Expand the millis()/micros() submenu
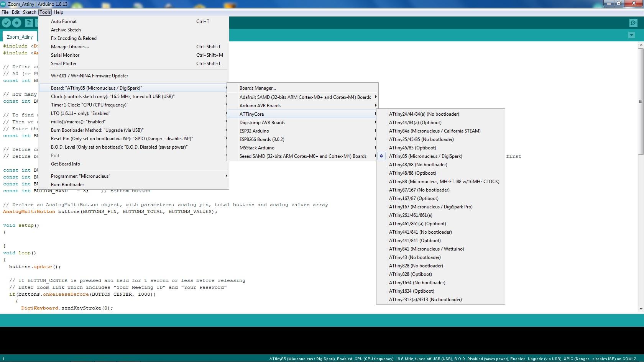 (x=134, y=122)
